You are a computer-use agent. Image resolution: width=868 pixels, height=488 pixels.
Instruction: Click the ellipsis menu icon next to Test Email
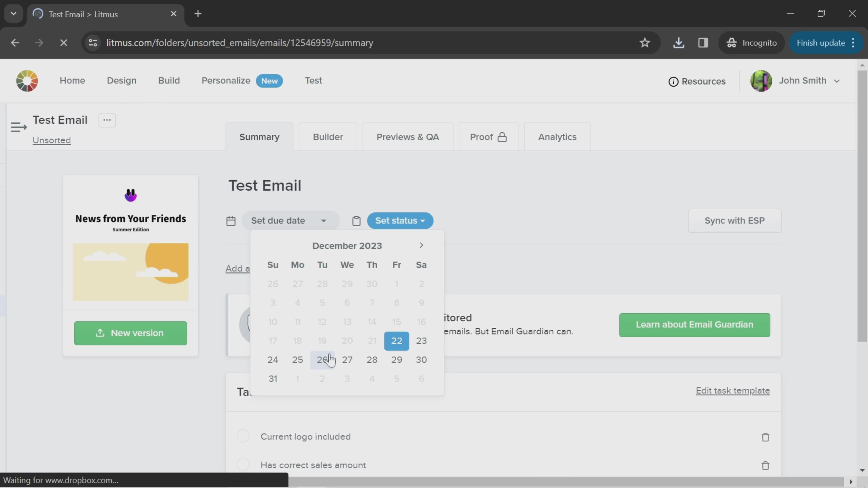coord(107,120)
